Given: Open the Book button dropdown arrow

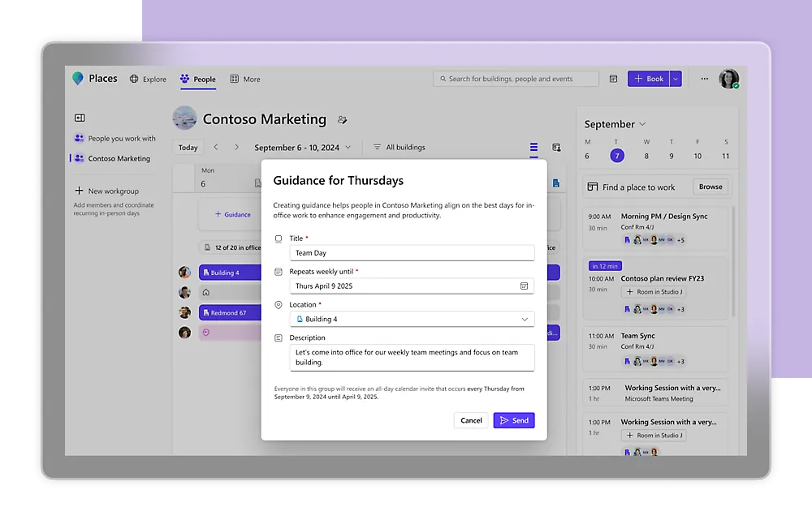Looking at the screenshot, I should click(676, 79).
